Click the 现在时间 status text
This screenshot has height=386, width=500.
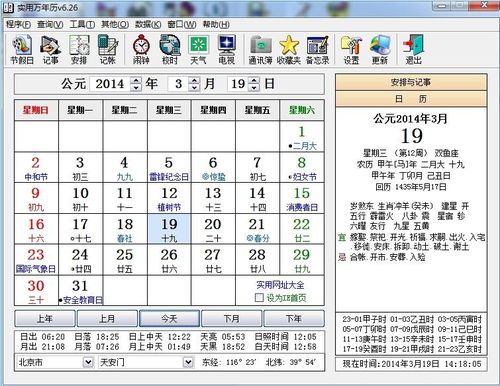(412, 364)
